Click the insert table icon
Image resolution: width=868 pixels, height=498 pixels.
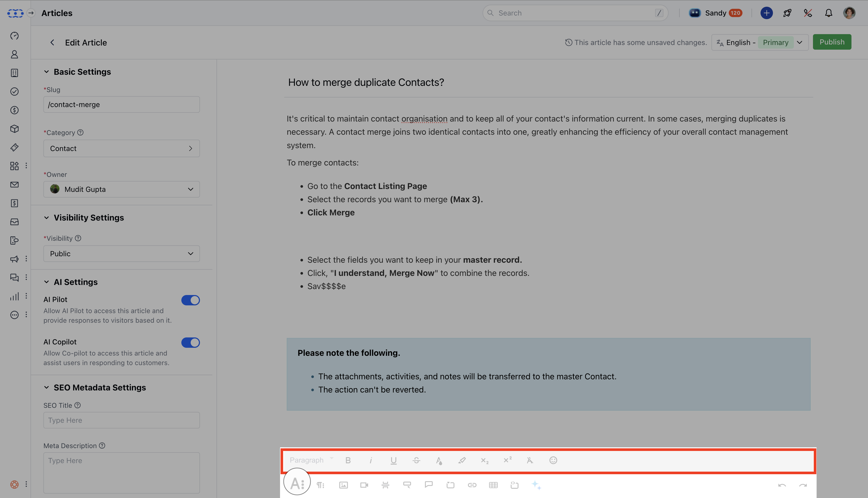(493, 485)
